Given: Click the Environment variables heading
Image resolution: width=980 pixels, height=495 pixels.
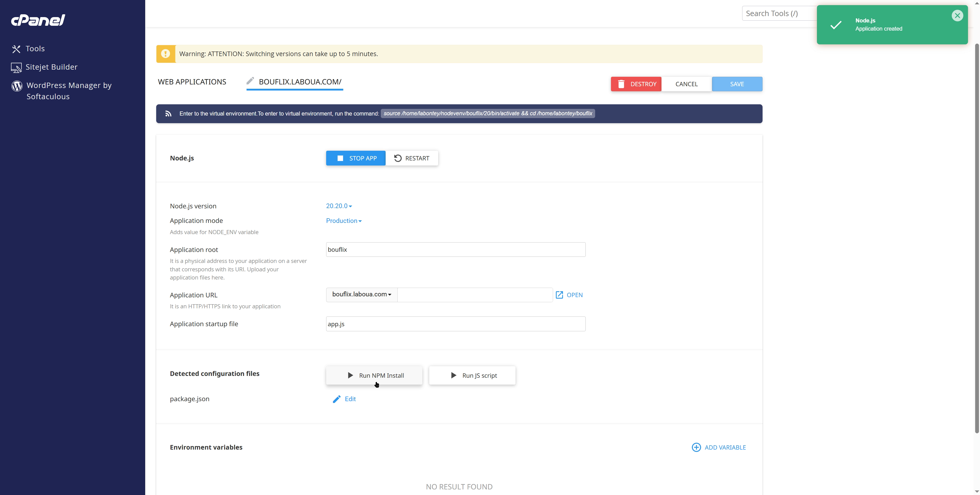Looking at the screenshot, I should coord(206,447).
